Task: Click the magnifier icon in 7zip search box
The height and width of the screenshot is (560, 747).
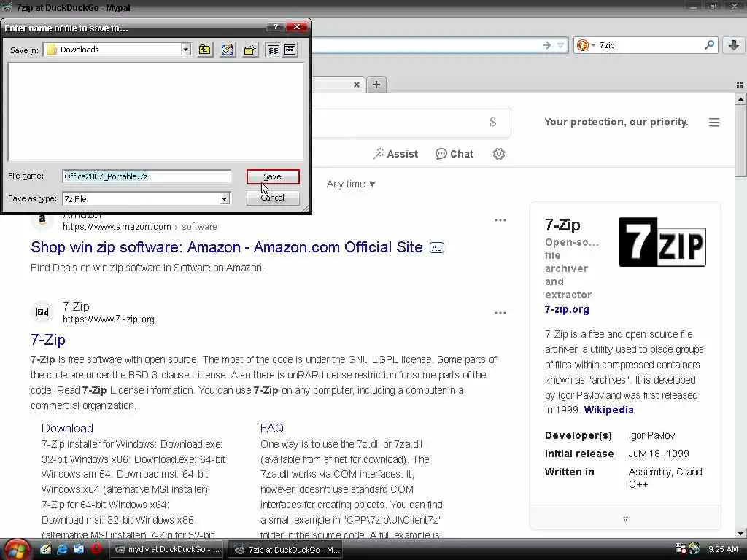Action: pyautogui.click(x=709, y=44)
